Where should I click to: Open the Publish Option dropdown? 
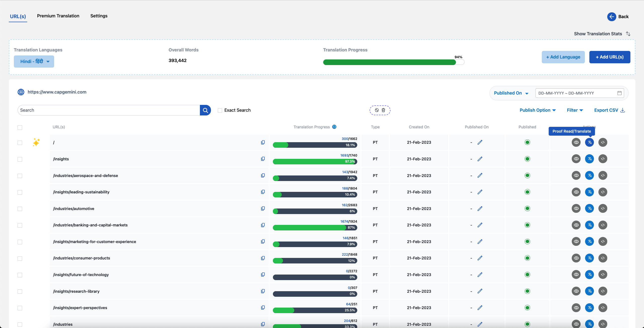coord(538,110)
